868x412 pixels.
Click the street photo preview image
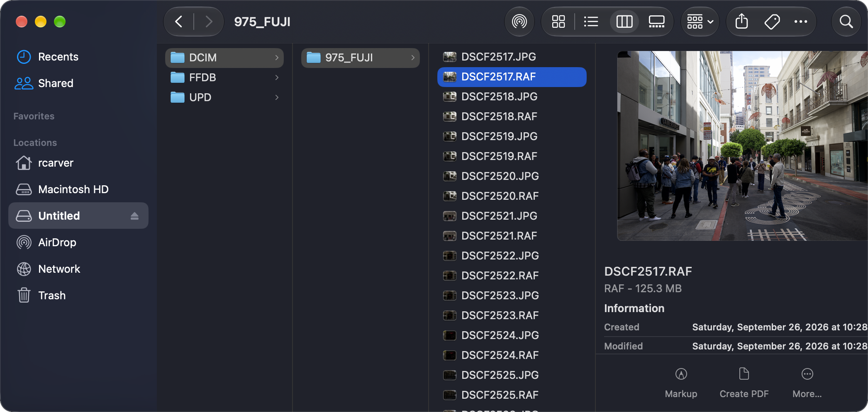tap(742, 146)
